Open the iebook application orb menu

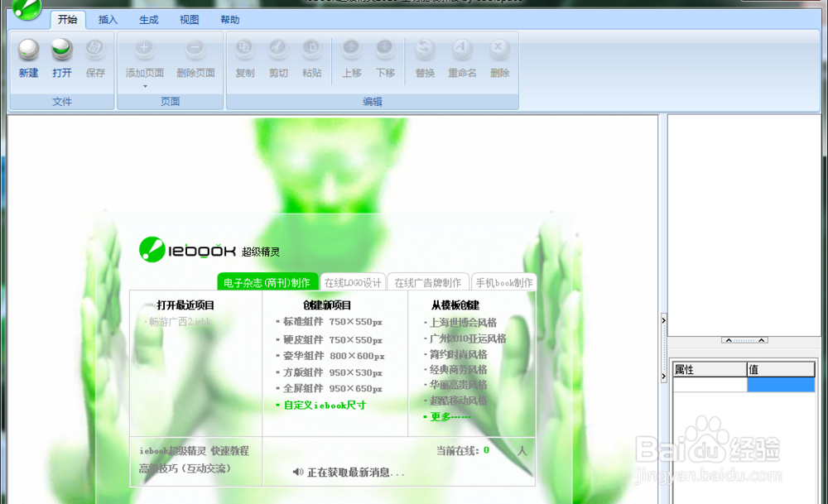[26, 8]
